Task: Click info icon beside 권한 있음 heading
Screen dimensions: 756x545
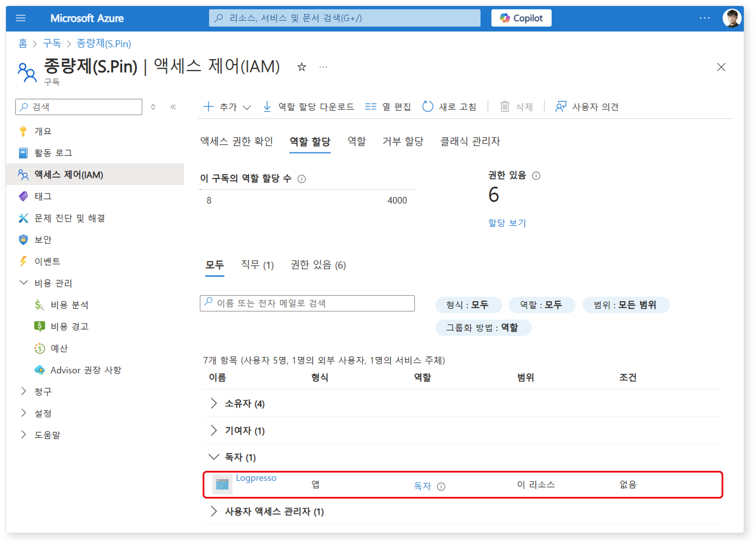Action: 536,176
